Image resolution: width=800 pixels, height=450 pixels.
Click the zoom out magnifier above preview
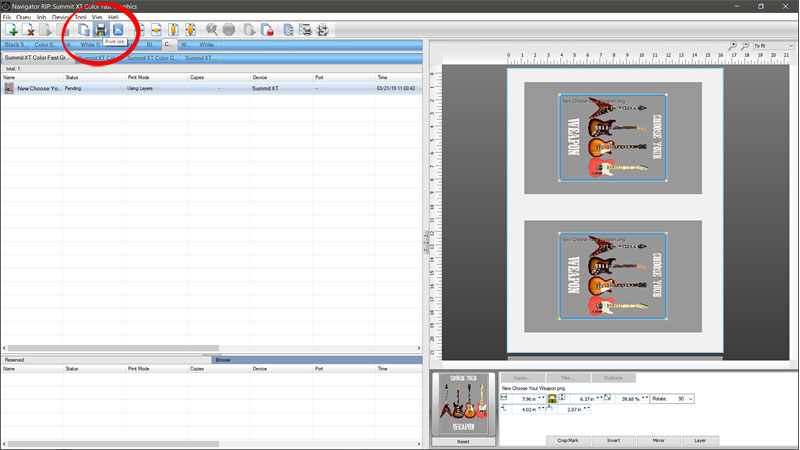pos(745,45)
